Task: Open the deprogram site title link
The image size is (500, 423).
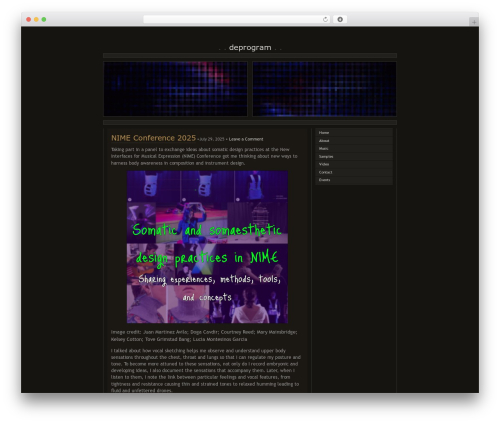Action: [250, 48]
